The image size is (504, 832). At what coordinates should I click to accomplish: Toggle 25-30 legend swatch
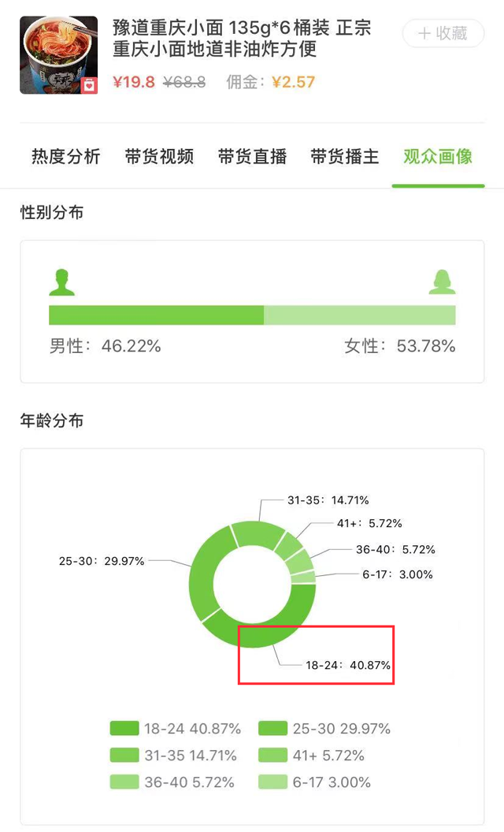[x=272, y=729]
